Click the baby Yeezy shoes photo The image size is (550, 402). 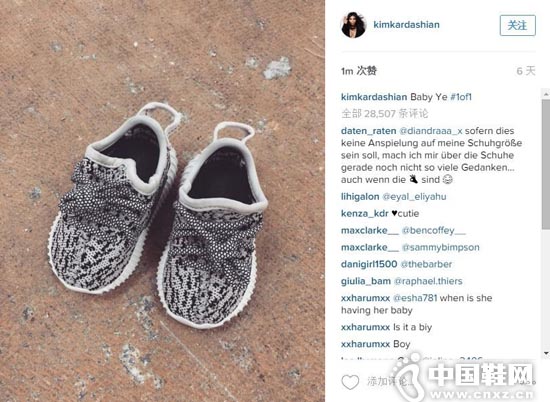pyautogui.click(x=162, y=201)
